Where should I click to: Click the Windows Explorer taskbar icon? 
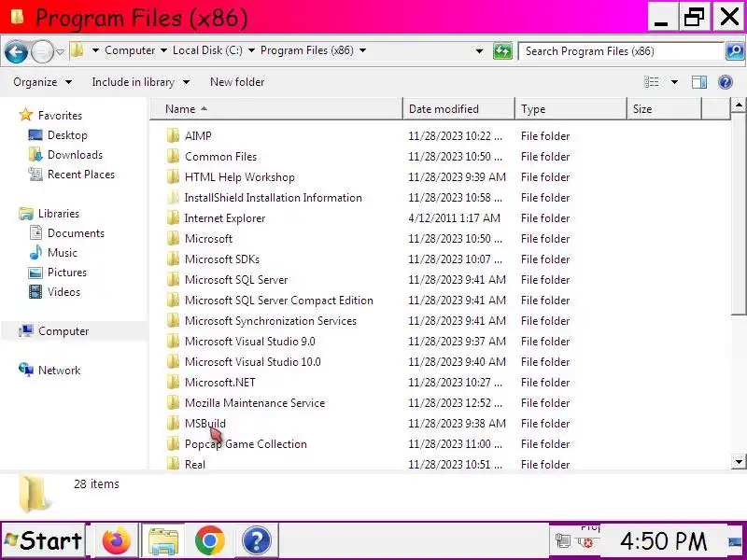click(163, 540)
